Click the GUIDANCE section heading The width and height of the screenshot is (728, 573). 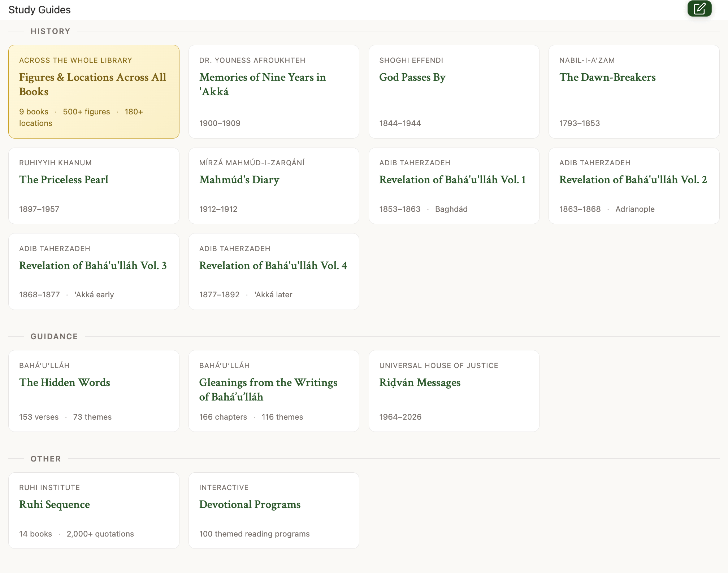pyautogui.click(x=54, y=337)
